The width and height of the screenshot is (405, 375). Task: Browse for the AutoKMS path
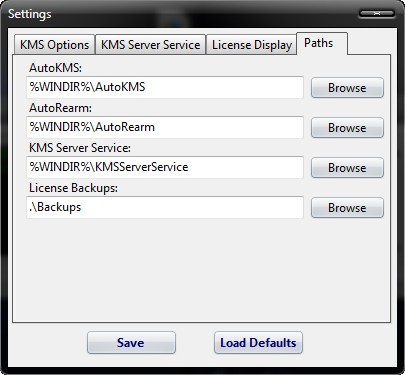coord(347,88)
